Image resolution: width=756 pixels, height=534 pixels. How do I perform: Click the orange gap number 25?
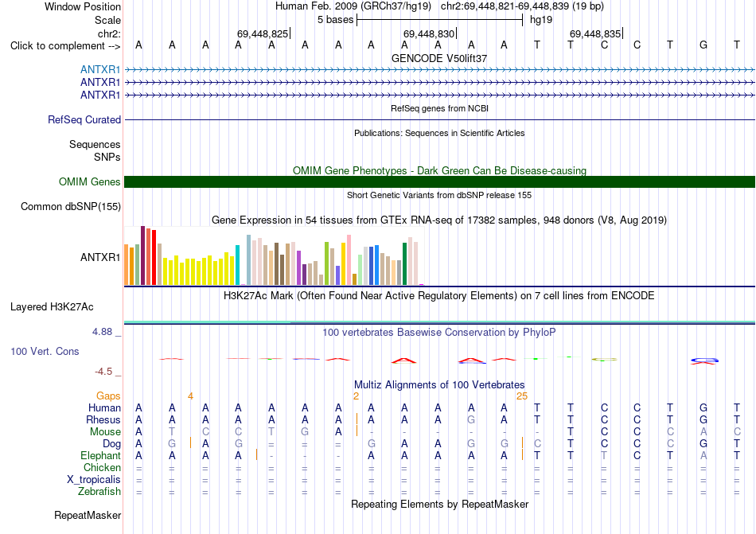point(522,396)
